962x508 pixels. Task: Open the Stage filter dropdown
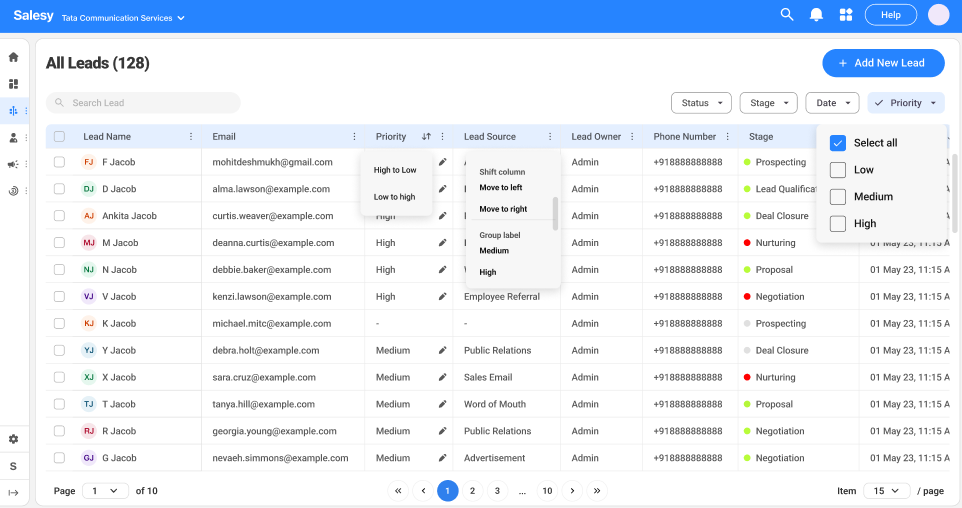pyautogui.click(x=769, y=103)
